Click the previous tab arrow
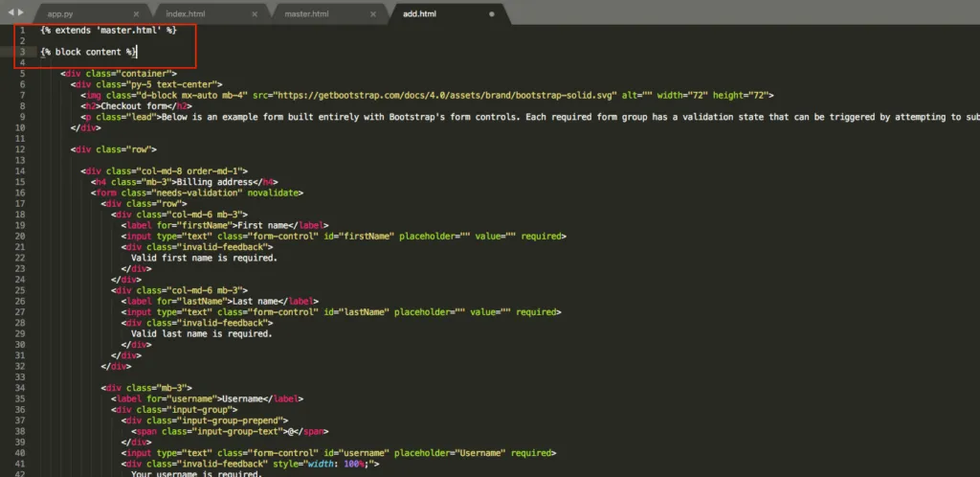 tap(11, 12)
